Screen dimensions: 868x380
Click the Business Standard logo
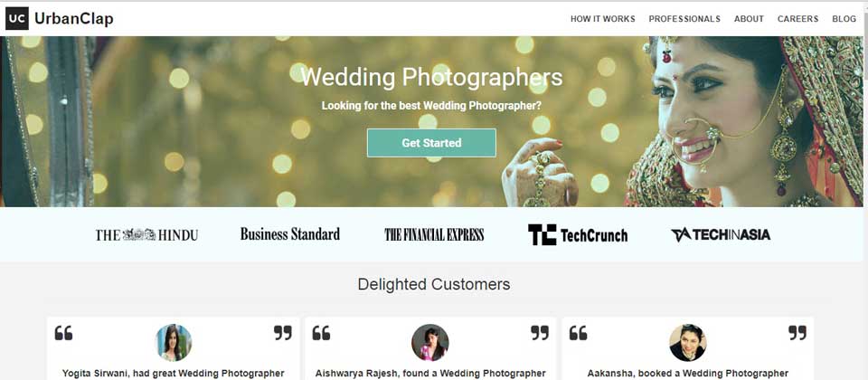pyautogui.click(x=290, y=234)
